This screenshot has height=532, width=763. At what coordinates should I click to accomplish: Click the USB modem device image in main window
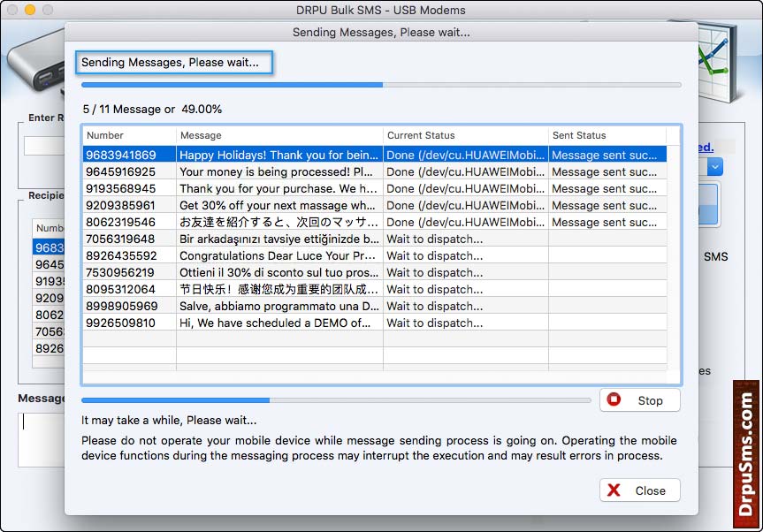tap(35, 61)
